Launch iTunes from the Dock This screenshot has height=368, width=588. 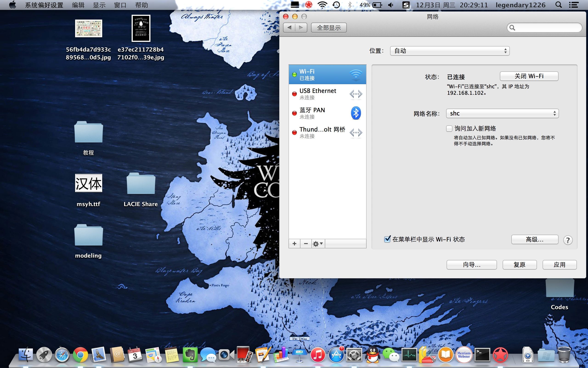tap(318, 355)
